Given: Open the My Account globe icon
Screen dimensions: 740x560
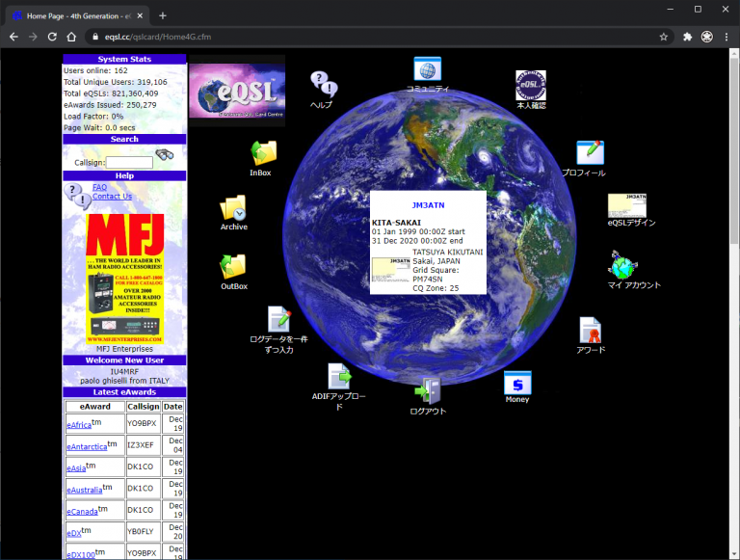Looking at the screenshot, I should click(622, 264).
